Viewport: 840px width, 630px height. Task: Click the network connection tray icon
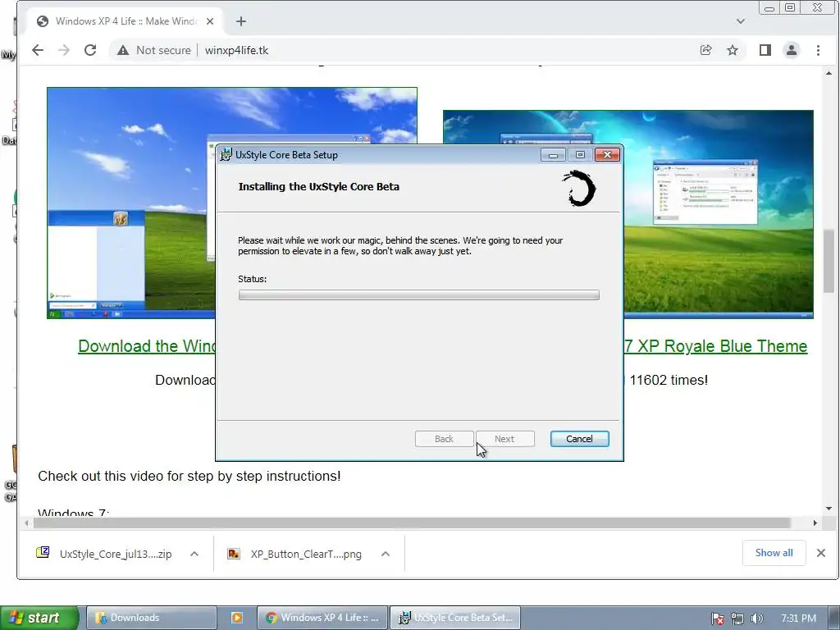tap(737, 619)
